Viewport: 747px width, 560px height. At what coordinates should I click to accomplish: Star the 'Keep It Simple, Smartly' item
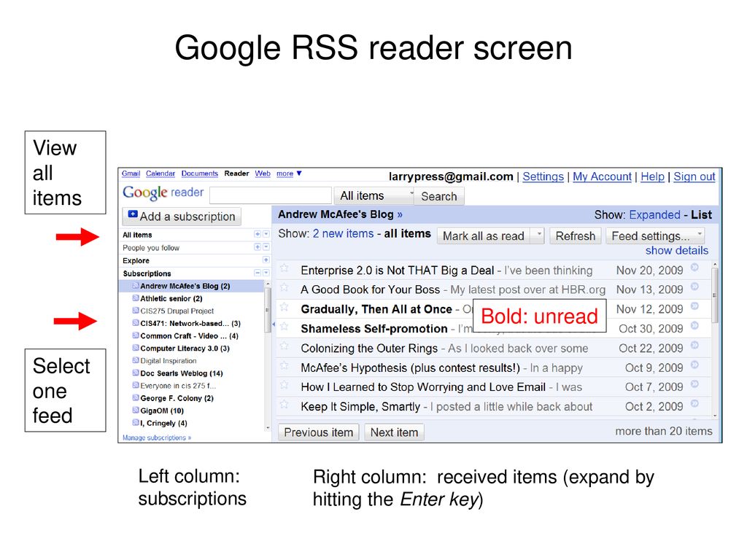click(285, 404)
